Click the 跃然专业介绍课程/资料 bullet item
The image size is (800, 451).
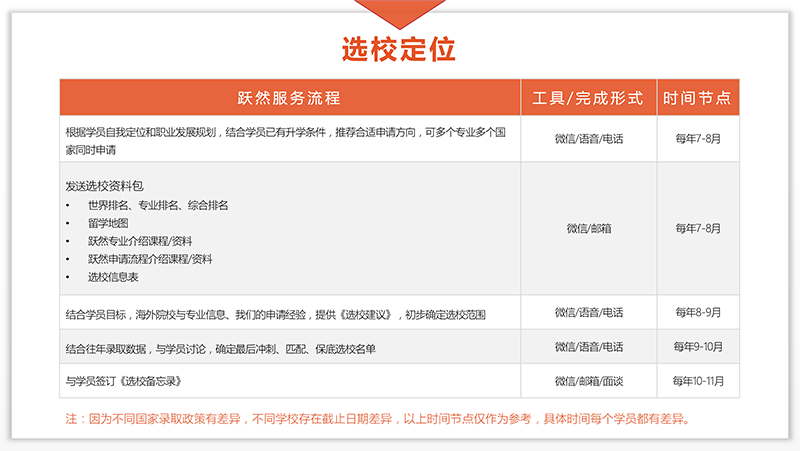pos(140,241)
